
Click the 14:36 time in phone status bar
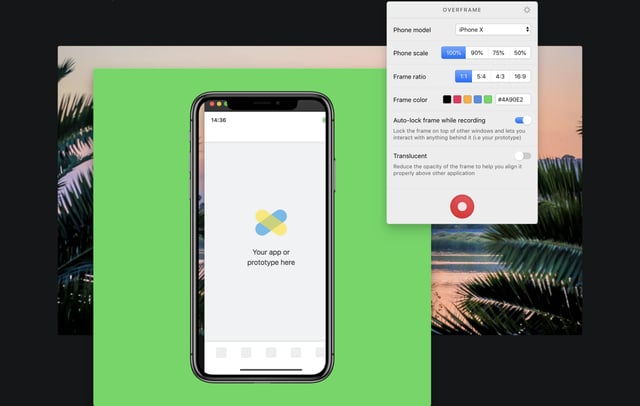point(218,120)
